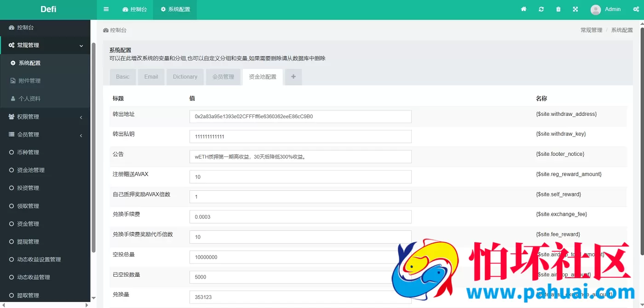Screen dimensions: 644x308
Task: Click the 兑换量 value field
Action: [x=300, y=297]
